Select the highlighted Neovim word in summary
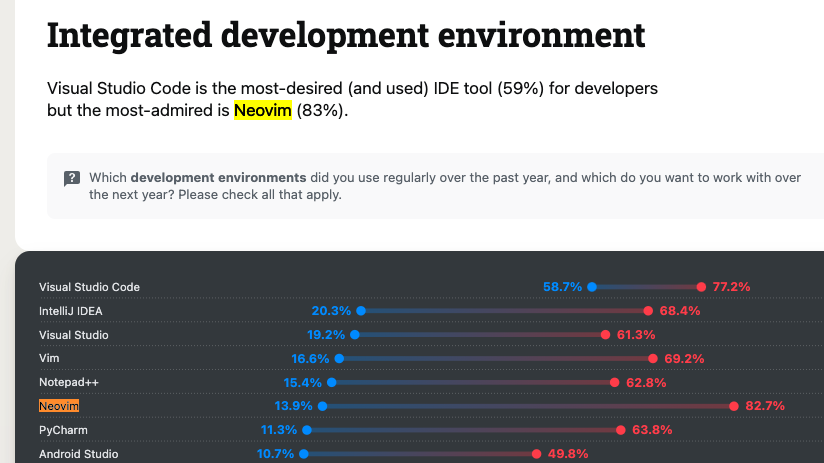 point(263,110)
